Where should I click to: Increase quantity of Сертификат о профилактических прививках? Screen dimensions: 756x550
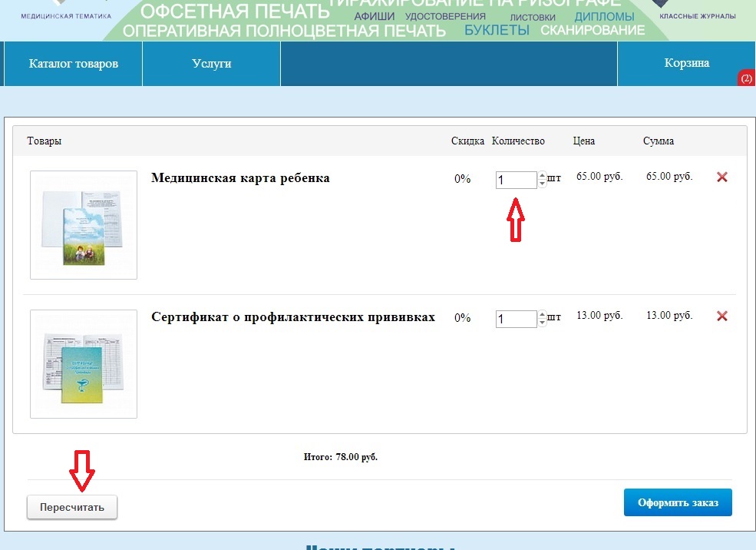(x=543, y=315)
